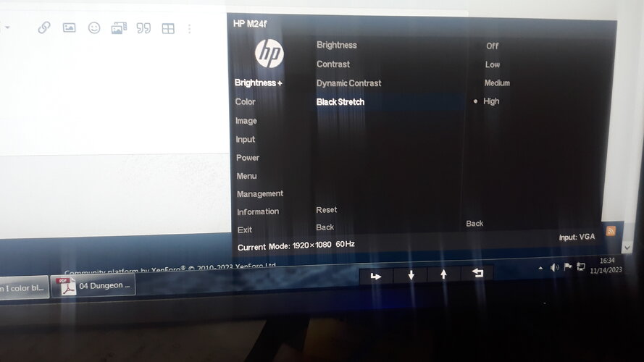644x362 pixels.
Task: Set Black Stretch to Low
Action: click(x=492, y=64)
